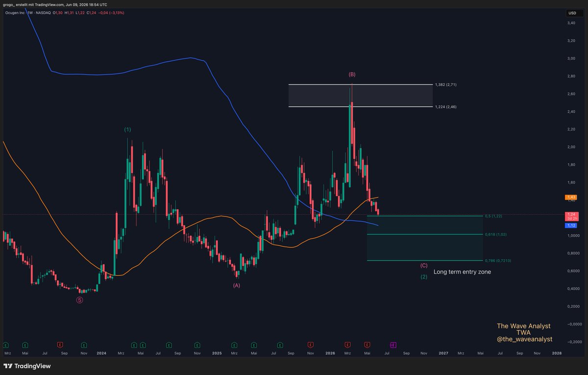Click the red earnings marker at Mai 2026

(367, 344)
